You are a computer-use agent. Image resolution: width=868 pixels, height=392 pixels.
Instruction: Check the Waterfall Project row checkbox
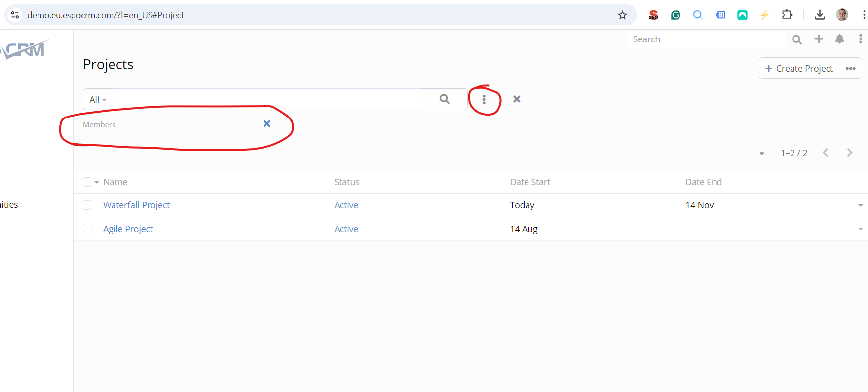coord(87,205)
